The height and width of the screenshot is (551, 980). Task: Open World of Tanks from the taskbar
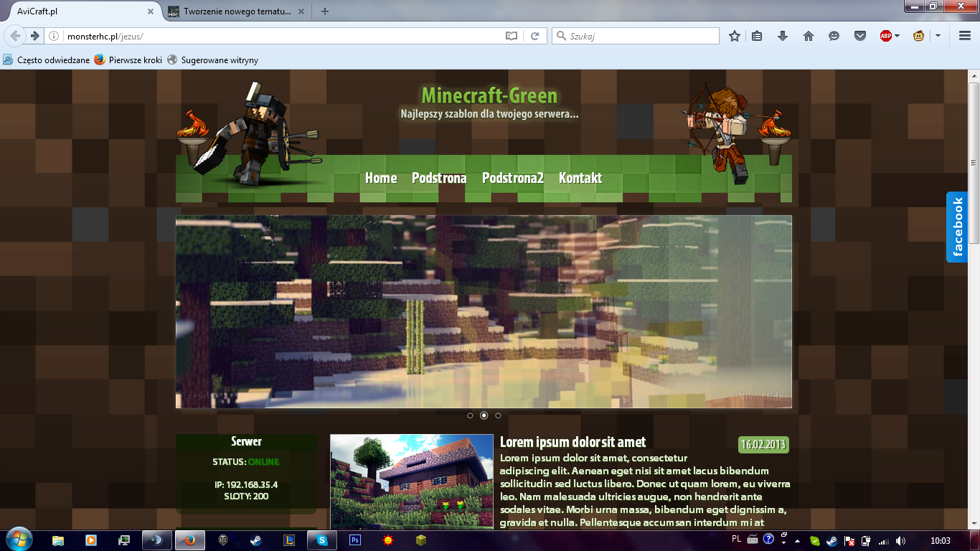(222, 540)
